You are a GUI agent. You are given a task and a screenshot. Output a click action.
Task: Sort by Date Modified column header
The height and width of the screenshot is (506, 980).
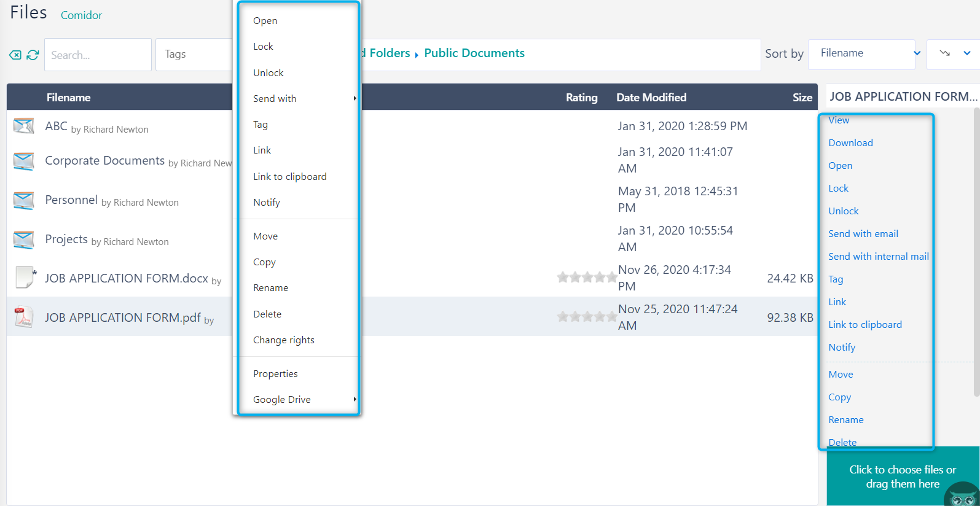coord(651,97)
